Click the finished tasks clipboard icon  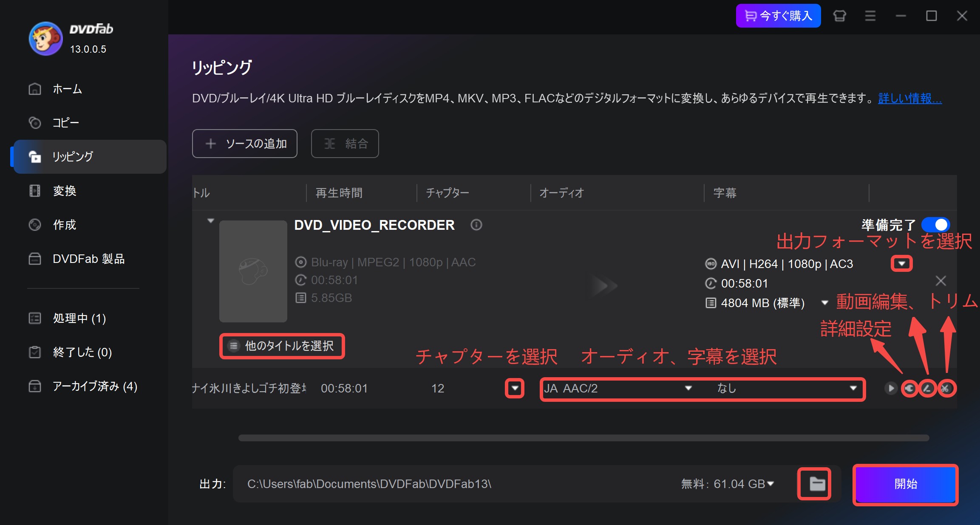pyautogui.click(x=35, y=352)
